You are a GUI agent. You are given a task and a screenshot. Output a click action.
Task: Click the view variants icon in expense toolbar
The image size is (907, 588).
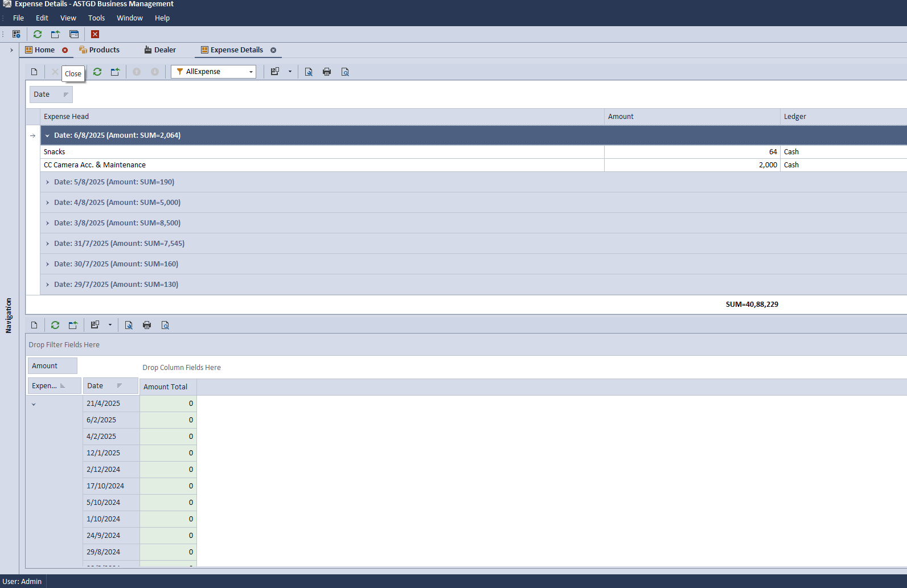point(275,72)
